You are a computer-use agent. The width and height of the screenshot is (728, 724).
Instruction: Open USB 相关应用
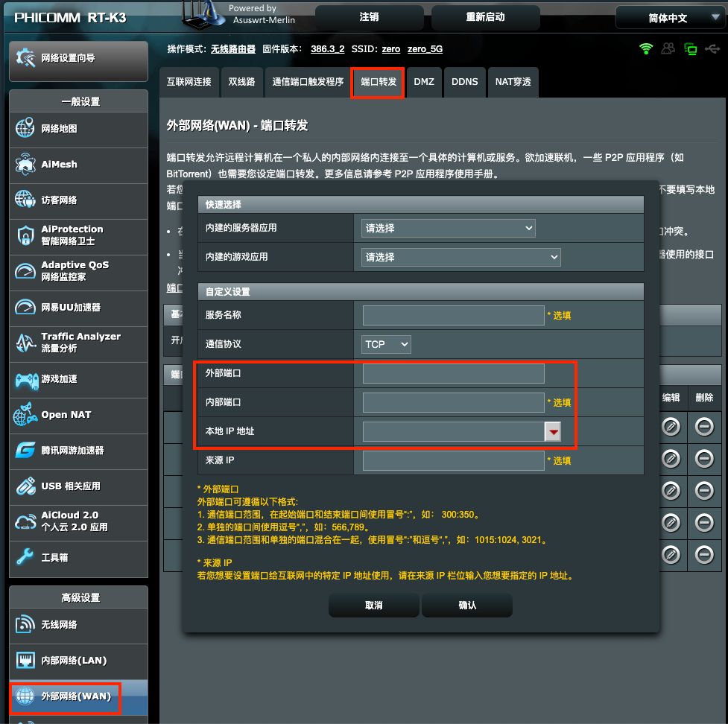click(78, 486)
